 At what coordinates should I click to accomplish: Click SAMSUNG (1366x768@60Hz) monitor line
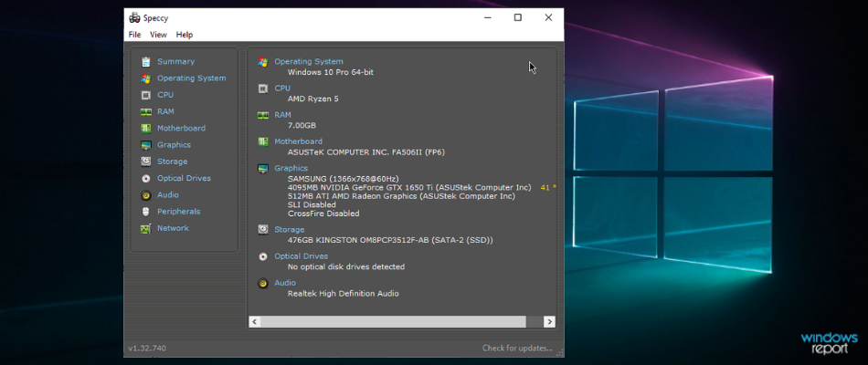point(344,179)
